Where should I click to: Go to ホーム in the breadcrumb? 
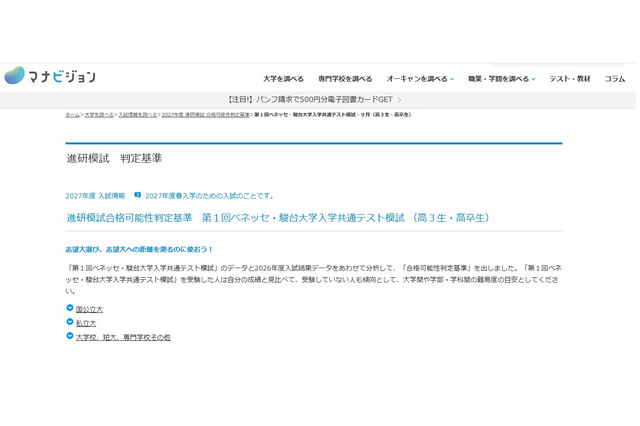point(72,115)
